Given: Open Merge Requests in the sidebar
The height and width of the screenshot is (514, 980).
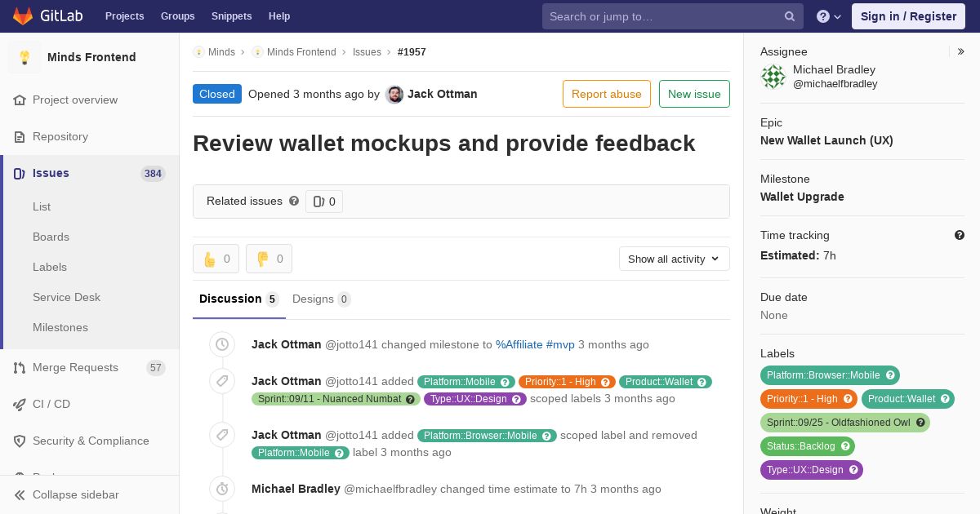Looking at the screenshot, I should click(x=90, y=367).
